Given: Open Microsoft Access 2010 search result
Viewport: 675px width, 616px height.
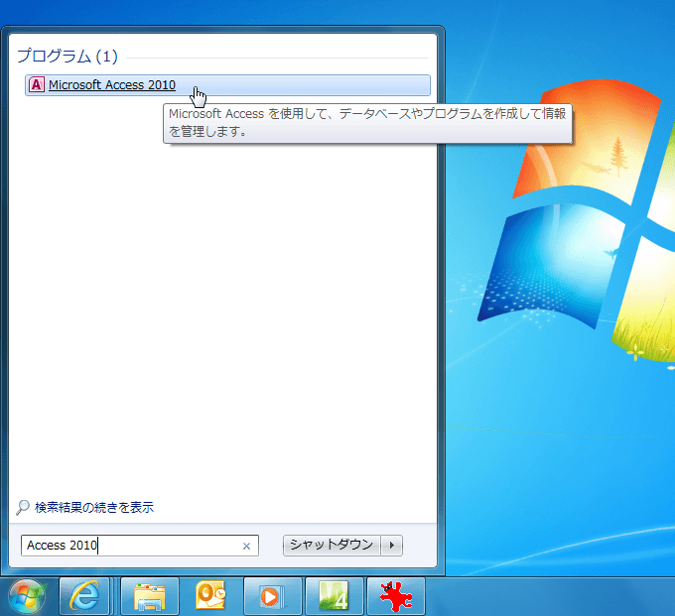Looking at the screenshot, I should tap(227, 85).
